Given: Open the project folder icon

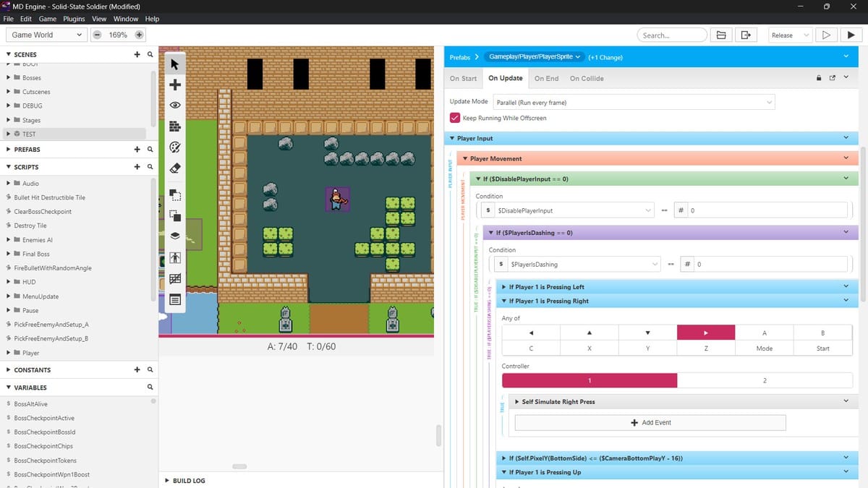Looking at the screenshot, I should [x=720, y=35].
